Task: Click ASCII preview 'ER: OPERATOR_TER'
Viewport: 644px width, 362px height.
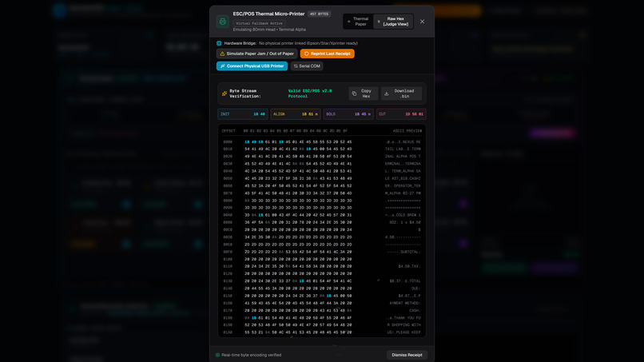Action: 403,186
